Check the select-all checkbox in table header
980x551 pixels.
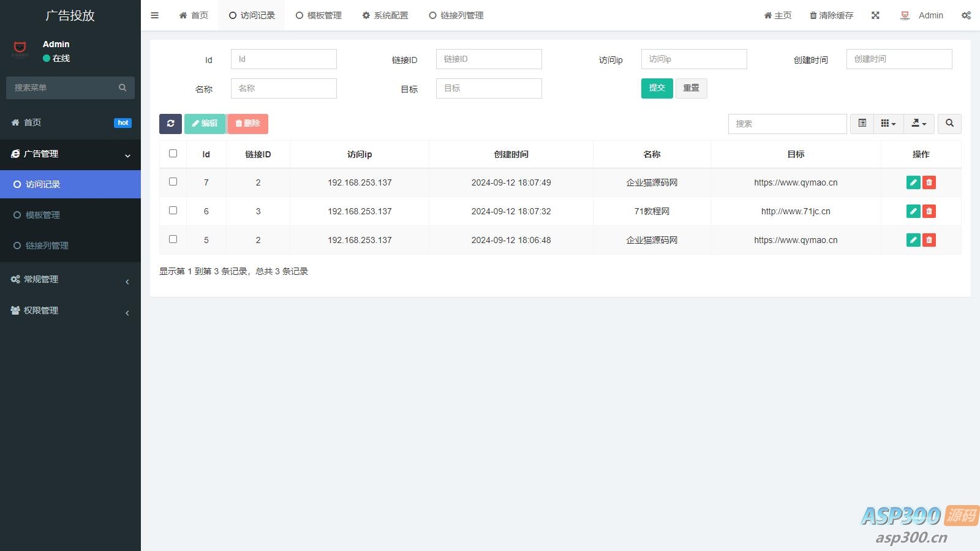coord(173,154)
